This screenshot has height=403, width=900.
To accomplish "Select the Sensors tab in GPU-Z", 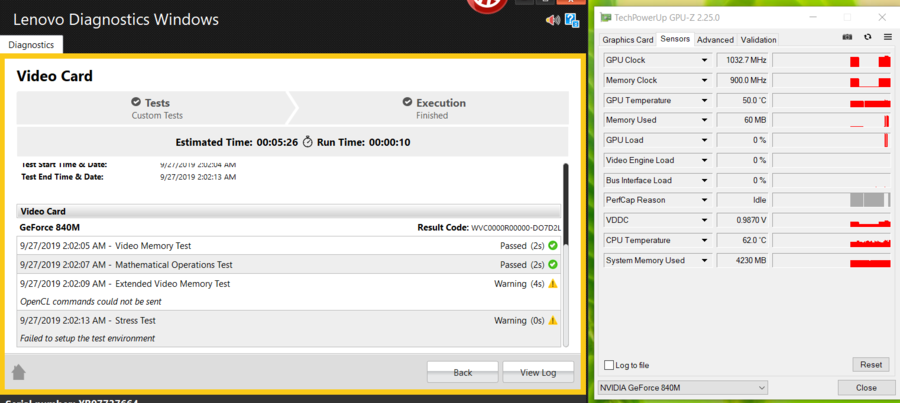I will point(675,39).
